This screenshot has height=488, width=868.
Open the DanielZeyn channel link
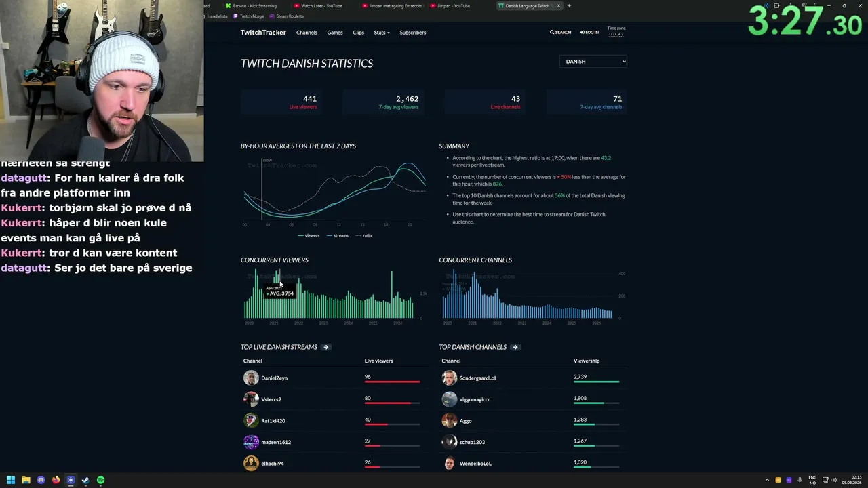pyautogui.click(x=275, y=378)
